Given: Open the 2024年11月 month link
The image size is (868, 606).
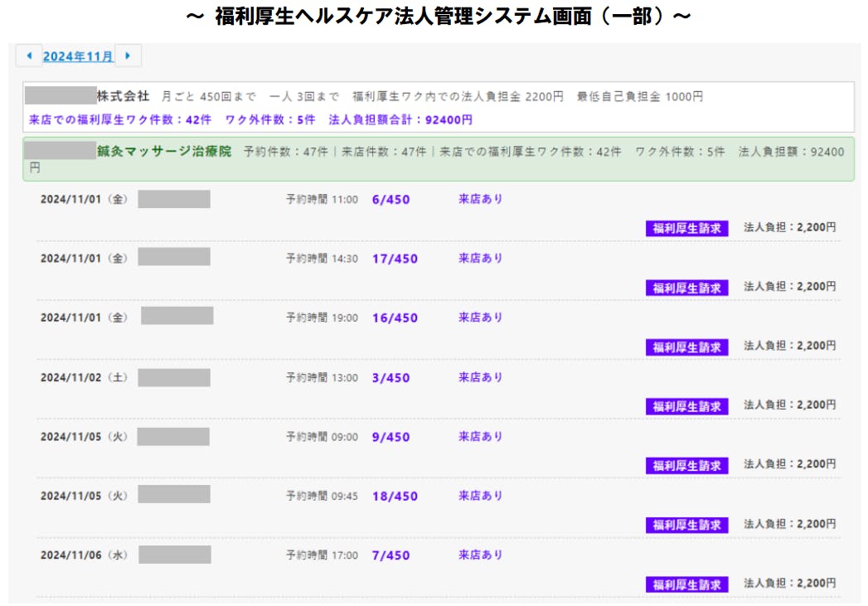Looking at the screenshot, I should point(78,56).
